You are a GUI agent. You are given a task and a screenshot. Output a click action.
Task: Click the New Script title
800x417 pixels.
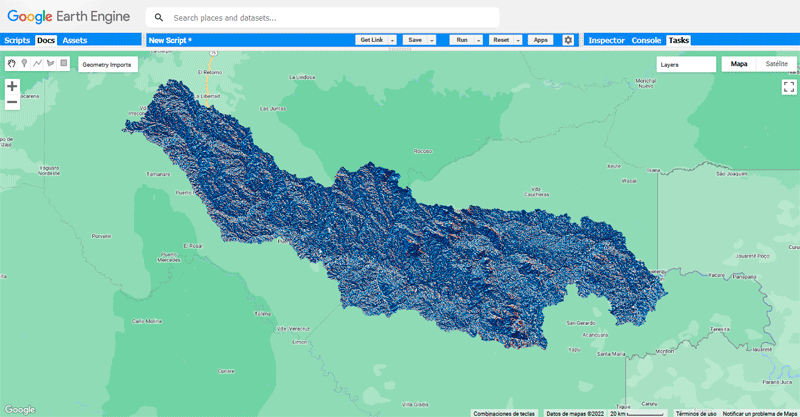pyautogui.click(x=170, y=40)
